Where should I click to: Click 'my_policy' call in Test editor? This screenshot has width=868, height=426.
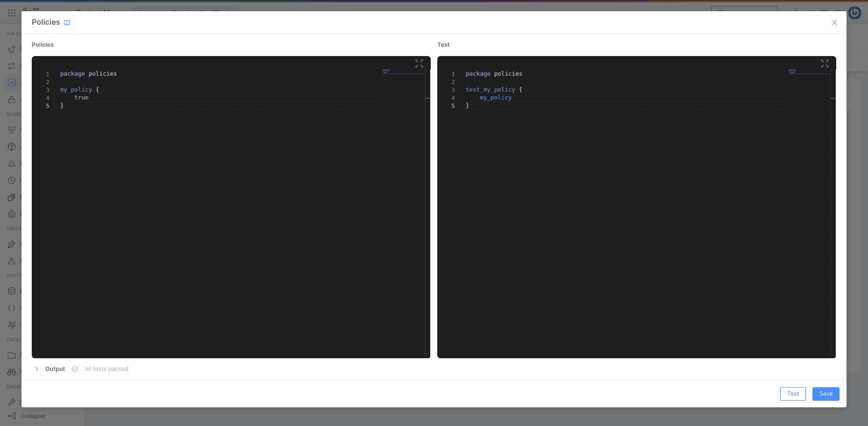click(x=496, y=98)
